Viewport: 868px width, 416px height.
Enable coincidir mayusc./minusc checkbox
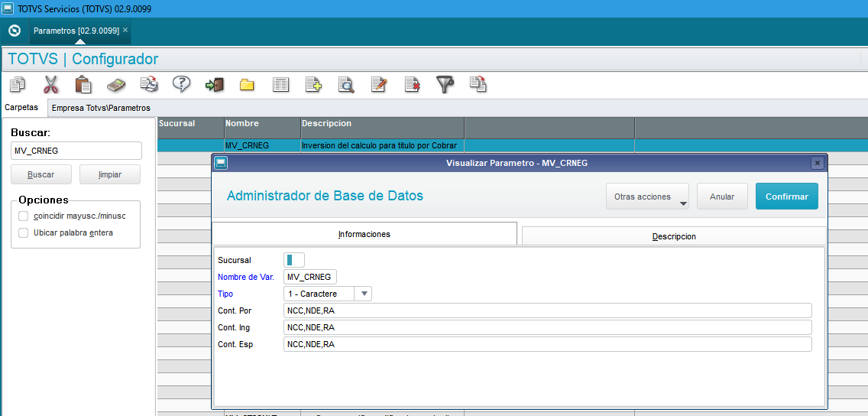pyautogui.click(x=23, y=216)
